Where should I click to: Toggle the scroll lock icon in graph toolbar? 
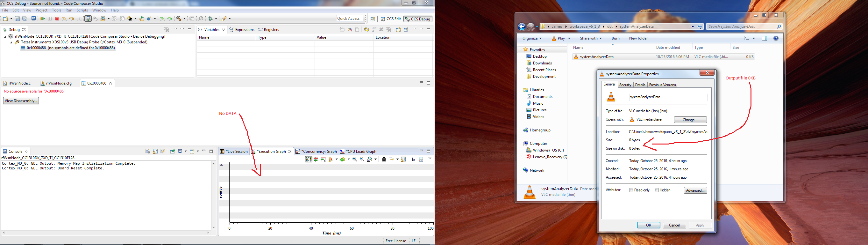[403, 159]
